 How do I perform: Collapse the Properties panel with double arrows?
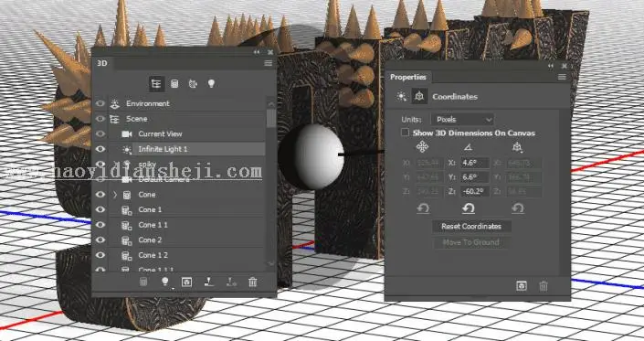tap(551, 66)
